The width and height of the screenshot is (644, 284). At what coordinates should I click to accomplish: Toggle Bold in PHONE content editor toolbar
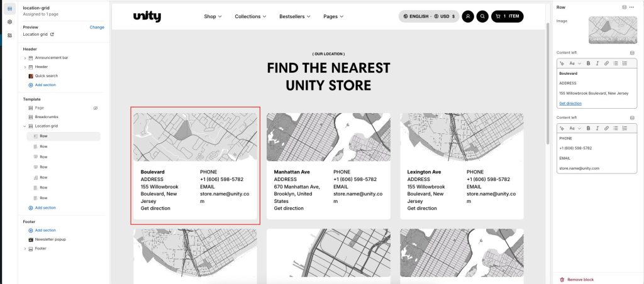click(588, 128)
